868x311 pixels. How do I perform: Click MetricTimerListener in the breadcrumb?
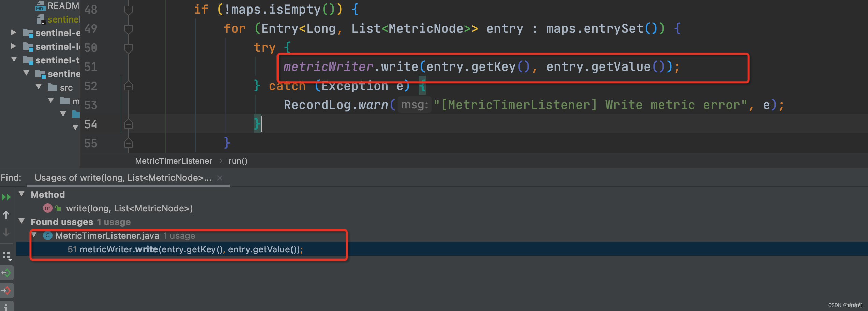pos(174,161)
